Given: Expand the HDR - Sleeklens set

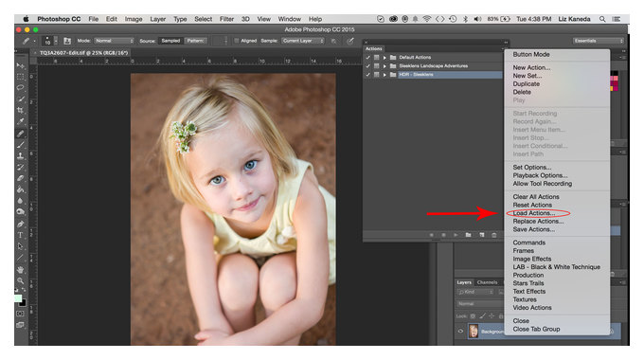Looking at the screenshot, I should (x=385, y=75).
